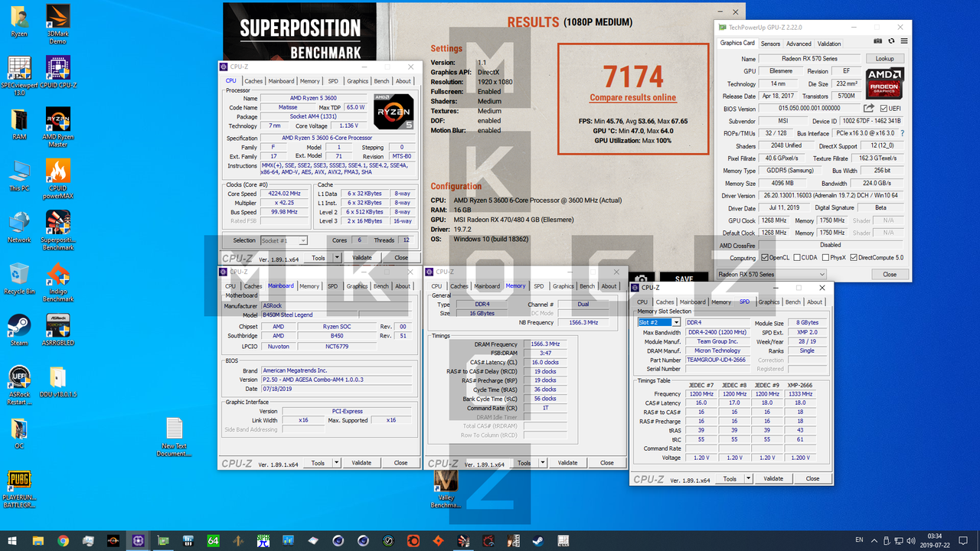The width and height of the screenshot is (980, 551).
Task: Launch the Superposition Benchmark desktop shortcut
Action: (58, 230)
